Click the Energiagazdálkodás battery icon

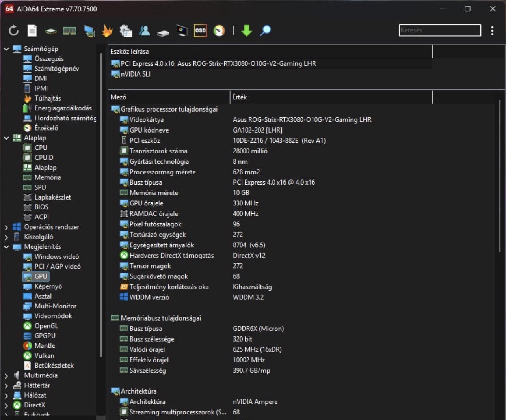click(x=27, y=108)
